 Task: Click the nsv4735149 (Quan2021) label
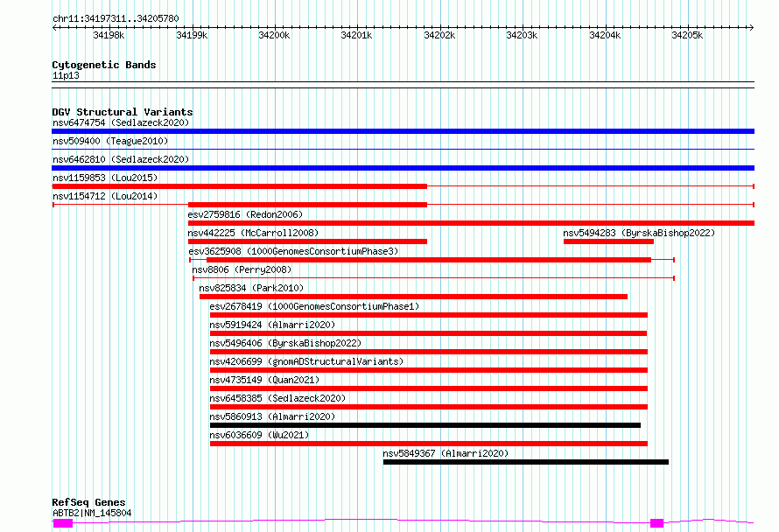click(x=264, y=380)
